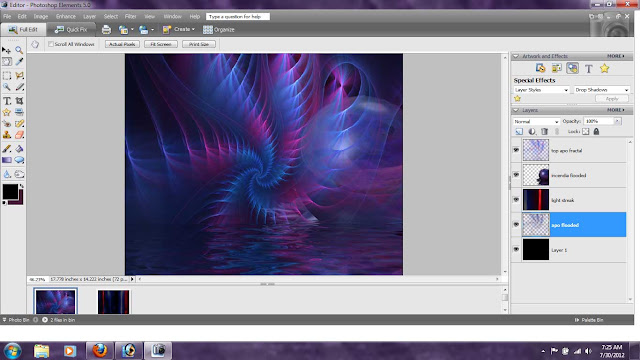Screen dimensions: 640x360
Task: Enable Scroll All Windows checkbox
Action: click(51, 44)
